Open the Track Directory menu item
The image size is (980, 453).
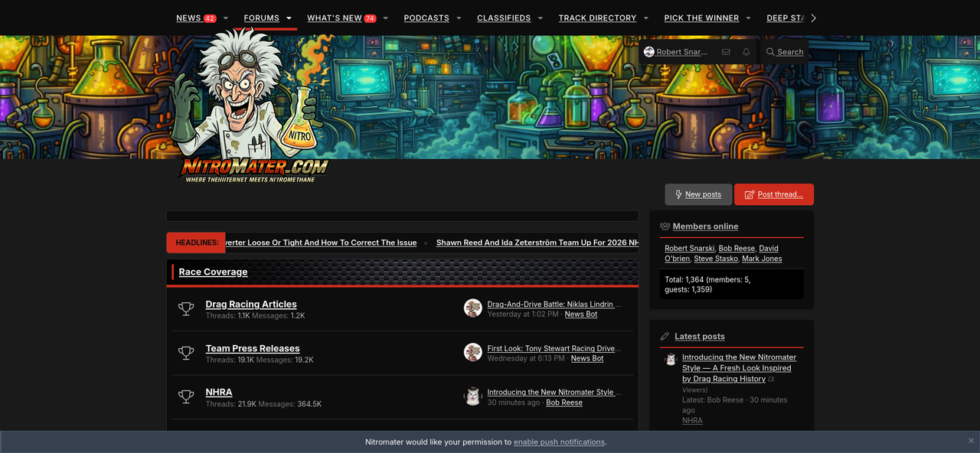click(x=597, y=18)
